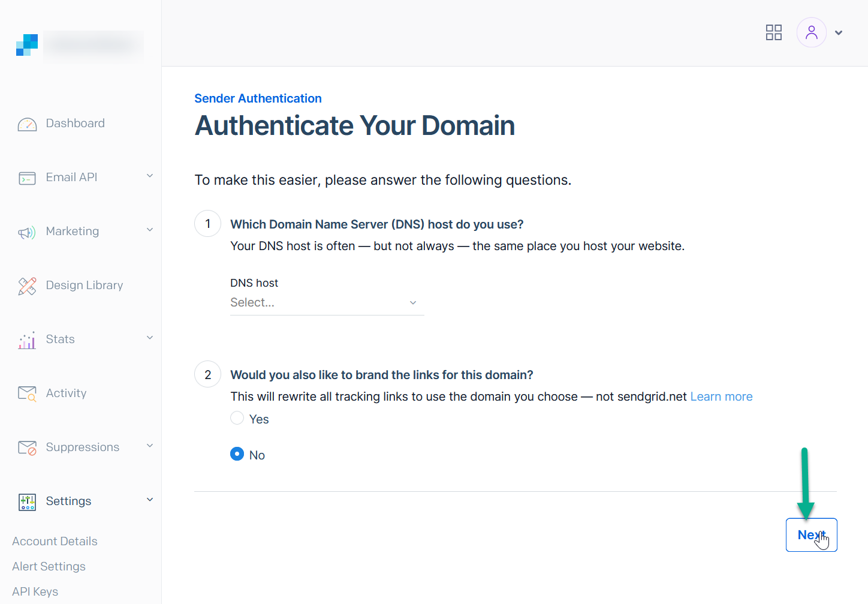
Task: Open Settings menu item
Action: [68, 501]
